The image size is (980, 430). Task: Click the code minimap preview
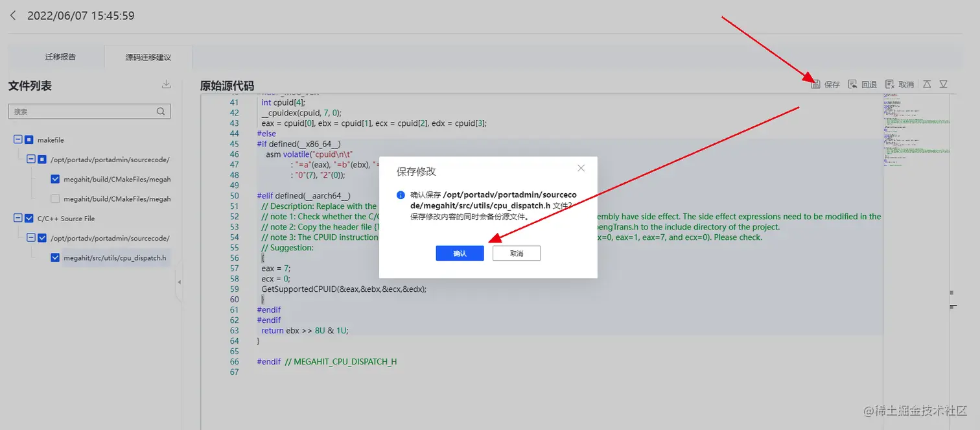(x=916, y=130)
